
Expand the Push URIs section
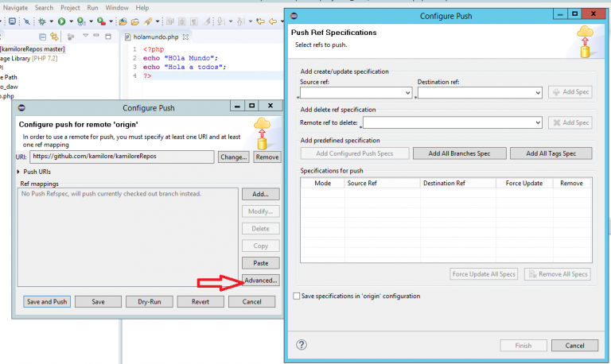20,172
